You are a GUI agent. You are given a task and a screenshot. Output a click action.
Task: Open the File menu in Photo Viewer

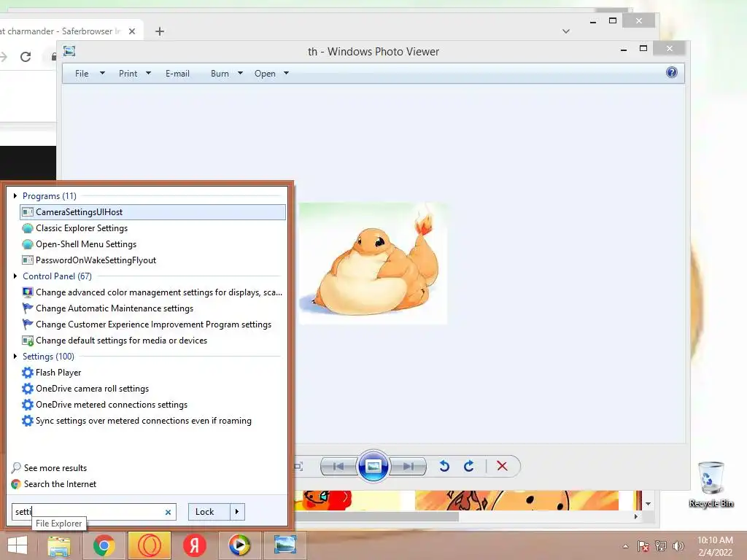coord(90,74)
